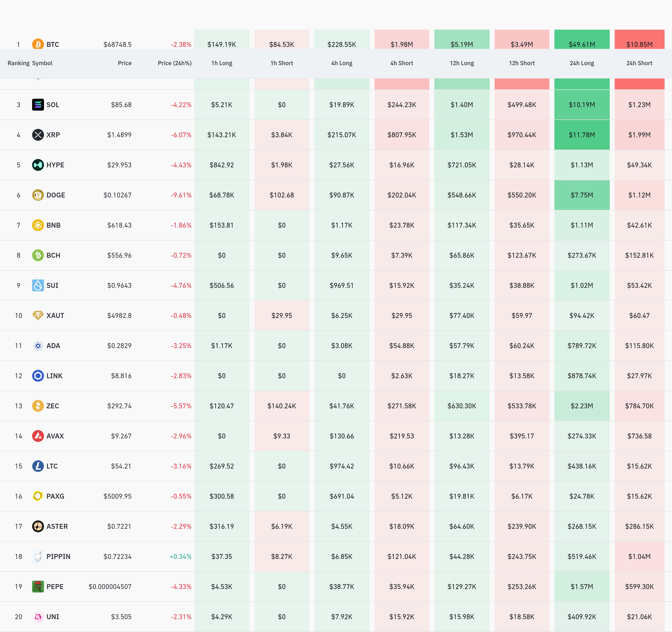
Task: Click XRP's $11.78M 24h Long cell
Action: tap(581, 135)
